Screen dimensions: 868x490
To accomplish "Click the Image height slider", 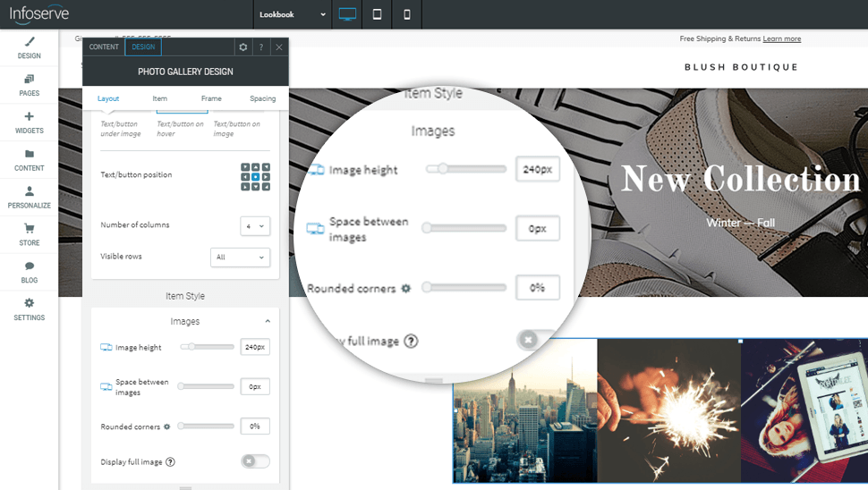I will click(208, 347).
